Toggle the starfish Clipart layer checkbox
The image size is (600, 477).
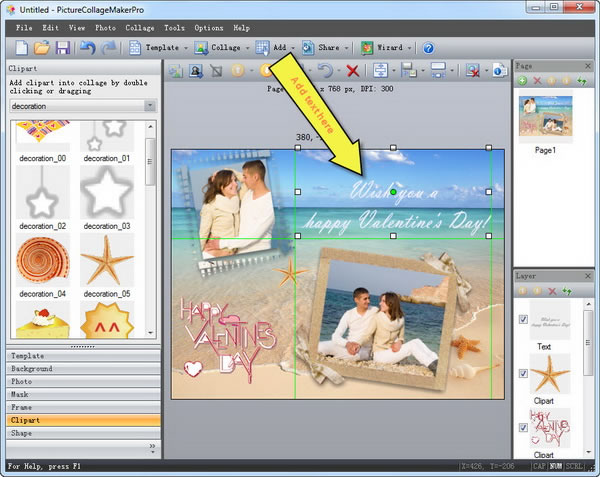click(523, 373)
